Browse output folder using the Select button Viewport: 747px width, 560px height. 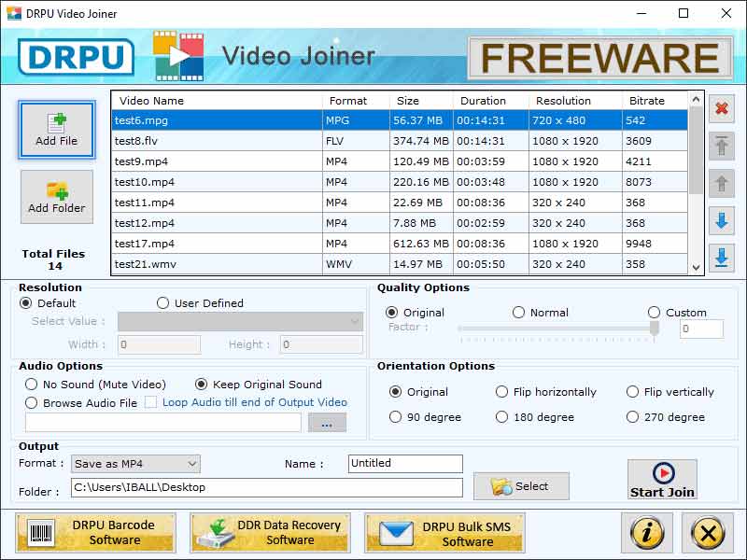point(520,486)
